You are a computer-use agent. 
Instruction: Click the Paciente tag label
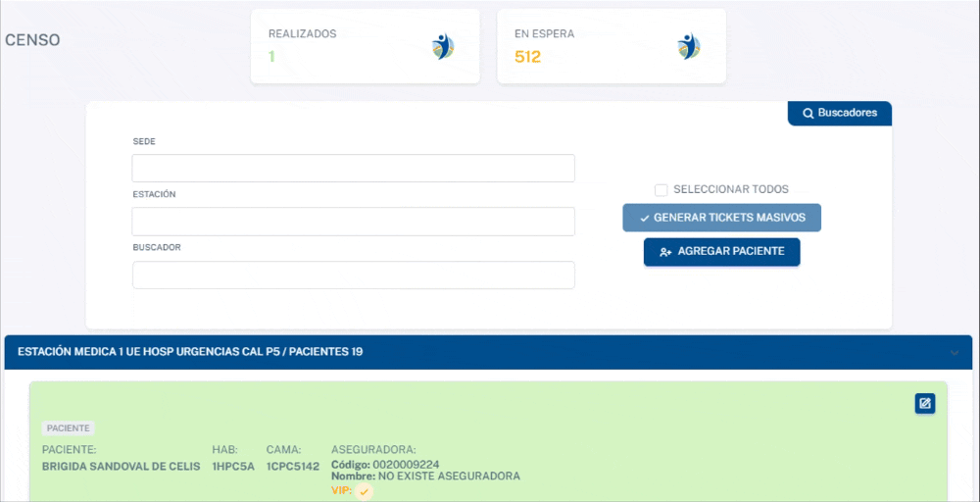(69, 428)
